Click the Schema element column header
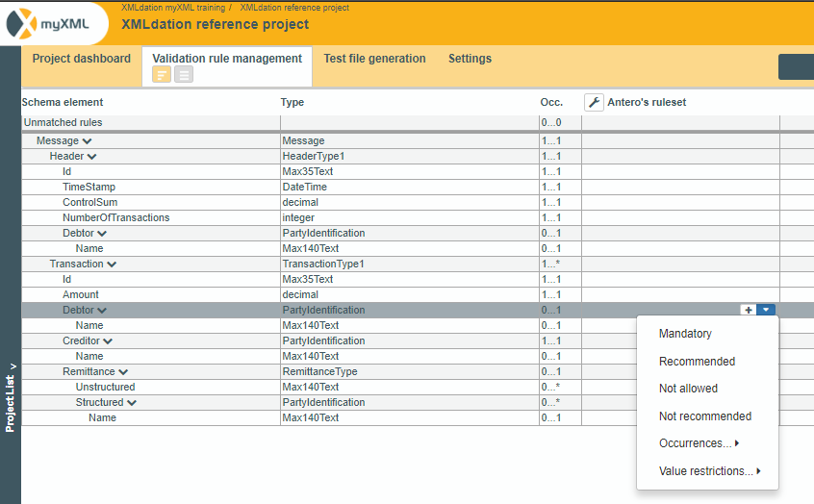 click(63, 102)
